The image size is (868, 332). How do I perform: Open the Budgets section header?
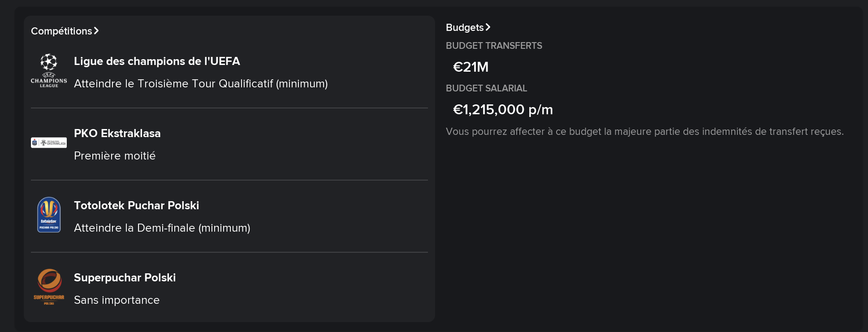click(468, 27)
